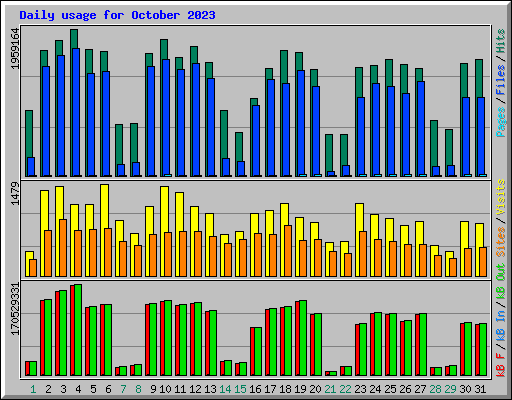This screenshot has height=400, width=512.
Task: Click day 23 on the date axis
Action: (x=360, y=389)
